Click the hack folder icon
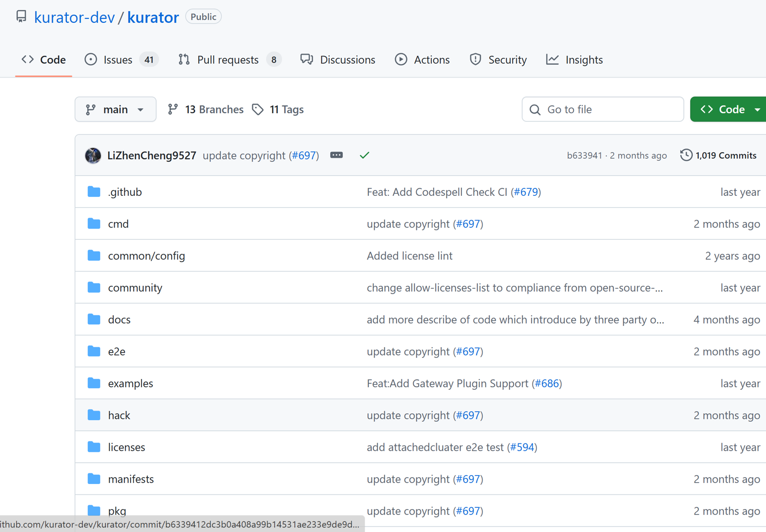 coord(94,415)
